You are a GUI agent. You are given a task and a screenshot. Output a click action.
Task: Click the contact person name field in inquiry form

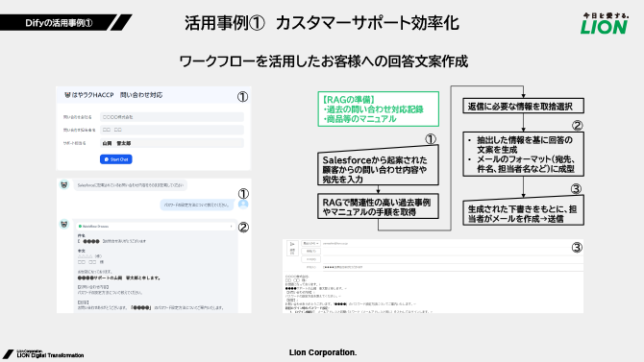(x=172, y=130)
